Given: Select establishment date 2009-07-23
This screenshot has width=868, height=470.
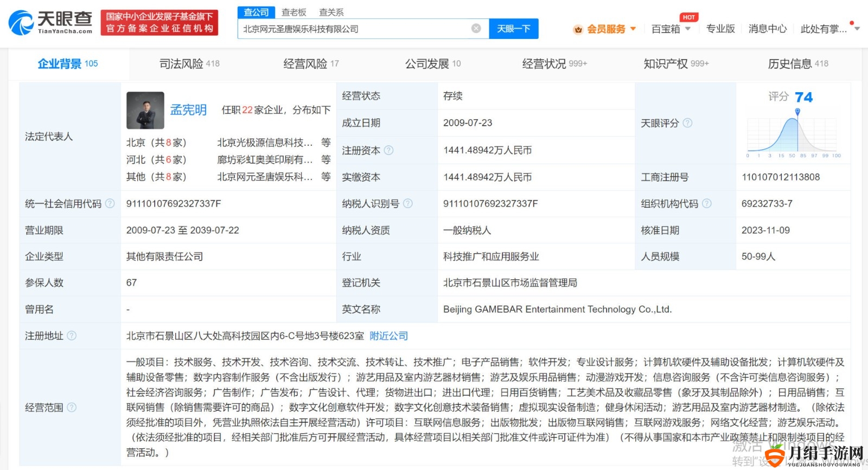Looking at the screenshot, I should 468,123.
